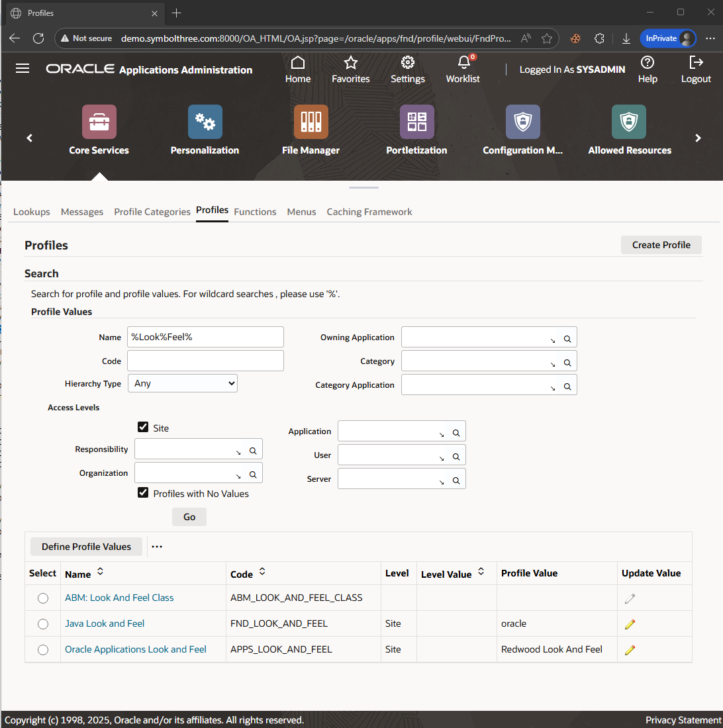The width and height of the screenshot is (723, 728).
Task: Open the hamburger navigation menu
Action: coord(23,69)
